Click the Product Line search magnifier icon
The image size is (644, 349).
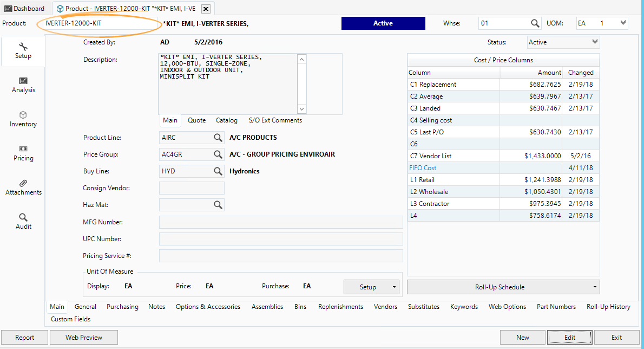pos(218,138)
